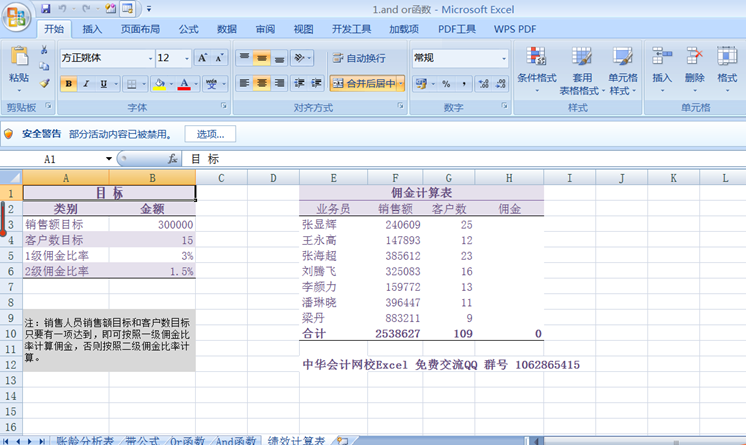746x445 pixels.
Task: Click the Format Painter brush icon
Action: (44, 83)
